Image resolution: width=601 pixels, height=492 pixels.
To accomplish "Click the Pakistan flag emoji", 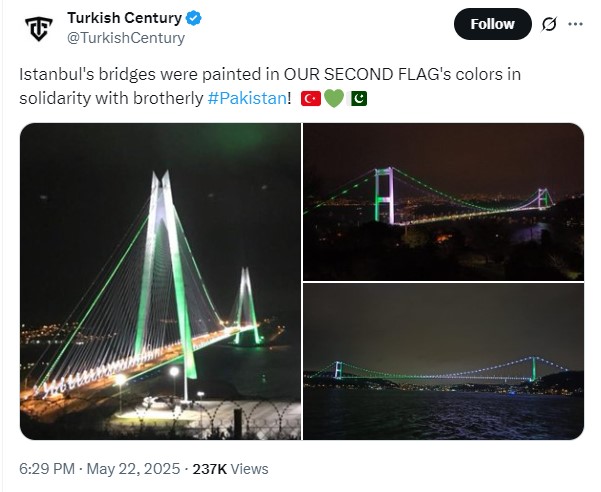I will click(x=357, y=99).
